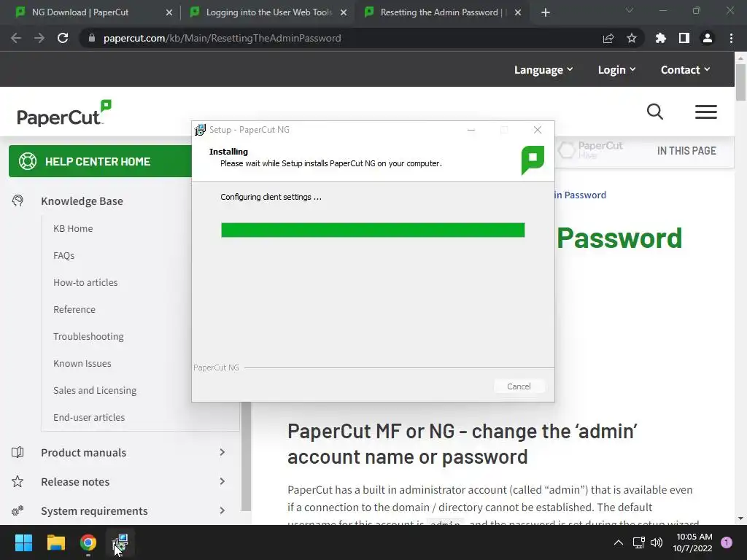Click the PaperCut NG logo in installer
Viewport: 747px width, 560px height.
click(533, 160)
